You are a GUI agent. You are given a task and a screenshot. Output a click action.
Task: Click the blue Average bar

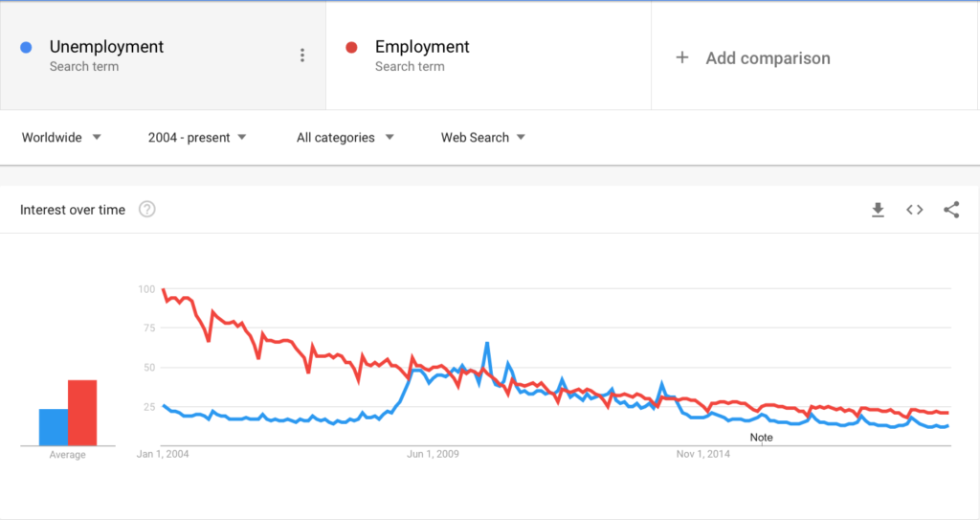(x=54, y=427)
